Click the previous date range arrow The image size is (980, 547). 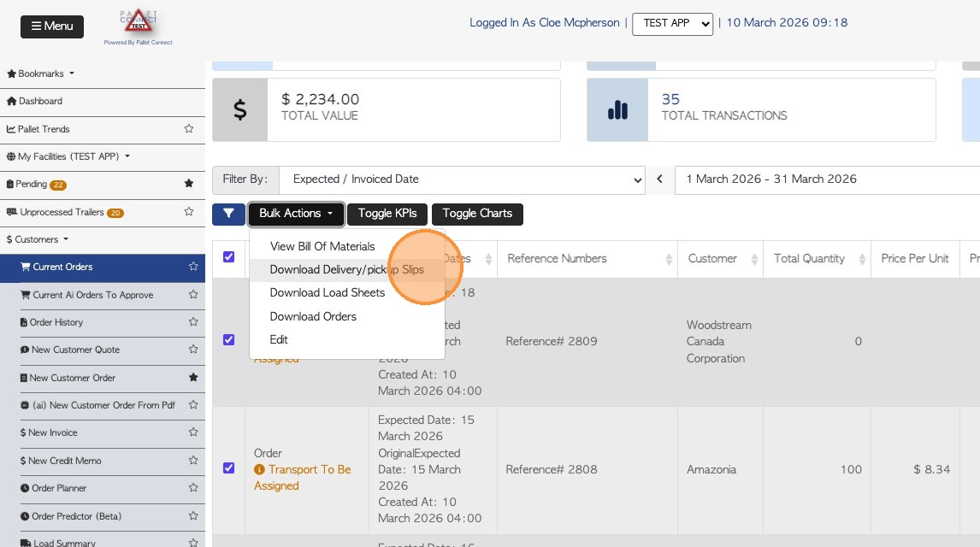(659, 179)
